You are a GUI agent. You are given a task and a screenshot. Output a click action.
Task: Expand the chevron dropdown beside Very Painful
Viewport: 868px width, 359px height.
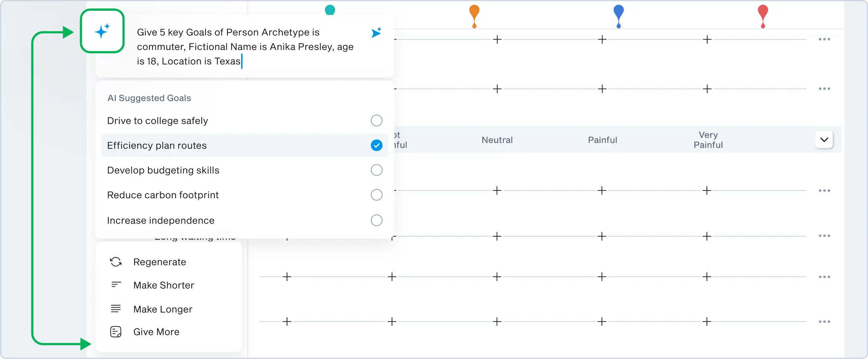824,140
